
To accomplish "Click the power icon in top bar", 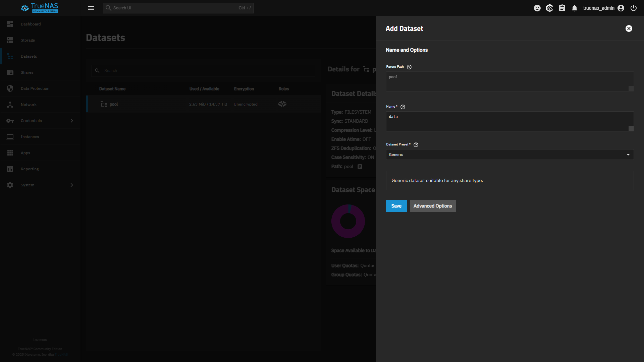I will (634, 8).
